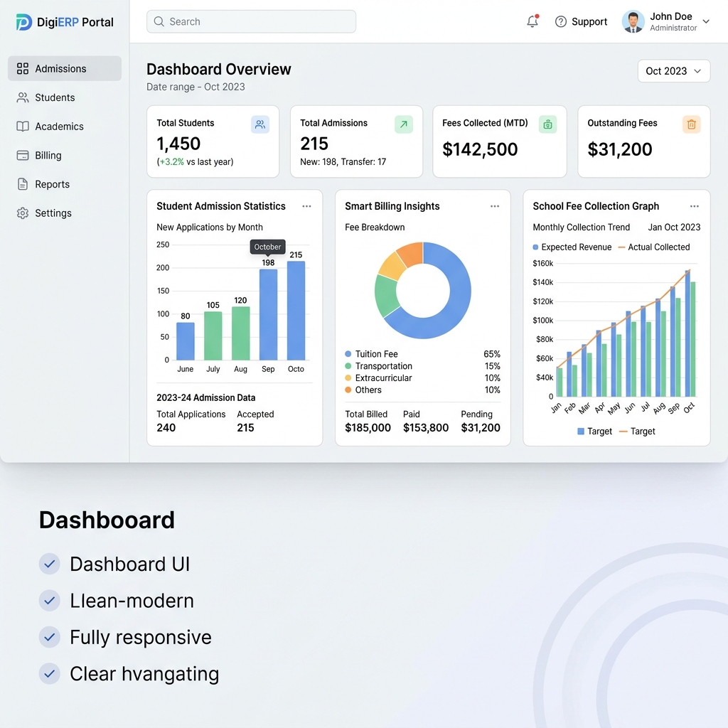Click the Total Admissions arrow icon
Image resolution: width=728 pixels, height=728 pixels.
point(404,124)
